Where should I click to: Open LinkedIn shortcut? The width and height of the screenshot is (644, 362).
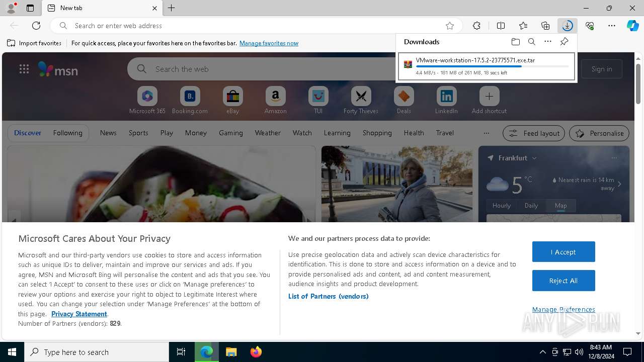446,101
